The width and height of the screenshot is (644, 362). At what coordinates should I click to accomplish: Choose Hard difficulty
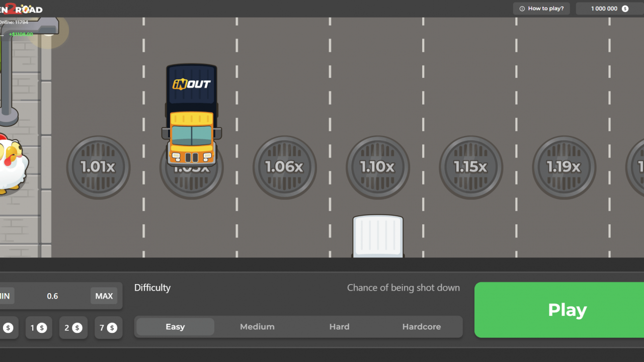tap(339, 327)
